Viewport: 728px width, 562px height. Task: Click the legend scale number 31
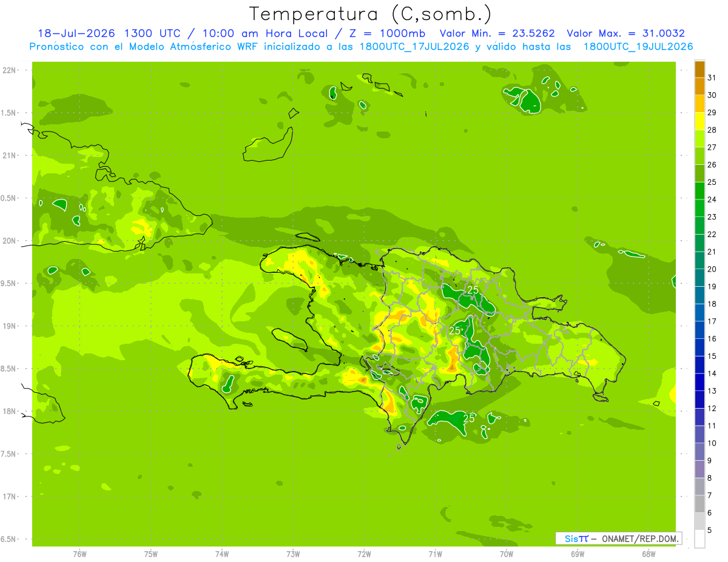[712, 78]
